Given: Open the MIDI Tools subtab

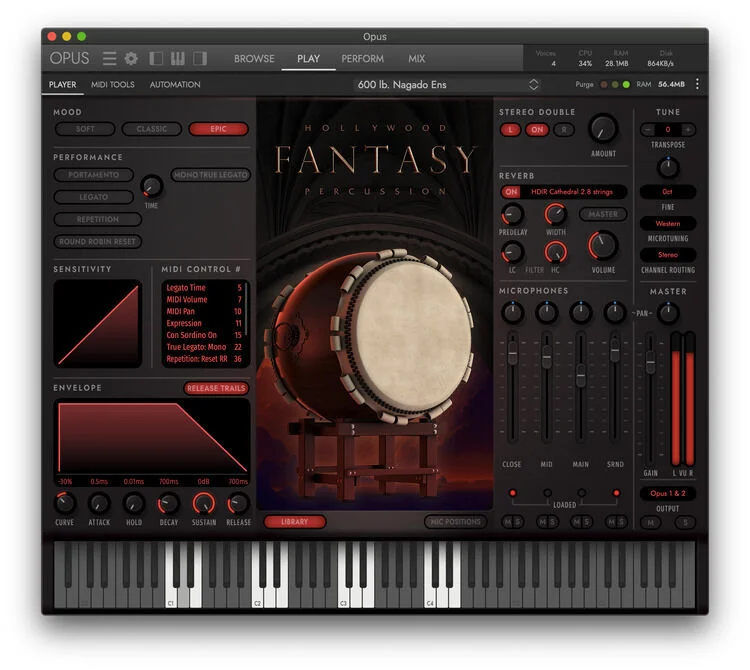Looking at the screenshot, I should tap(112, 84).
